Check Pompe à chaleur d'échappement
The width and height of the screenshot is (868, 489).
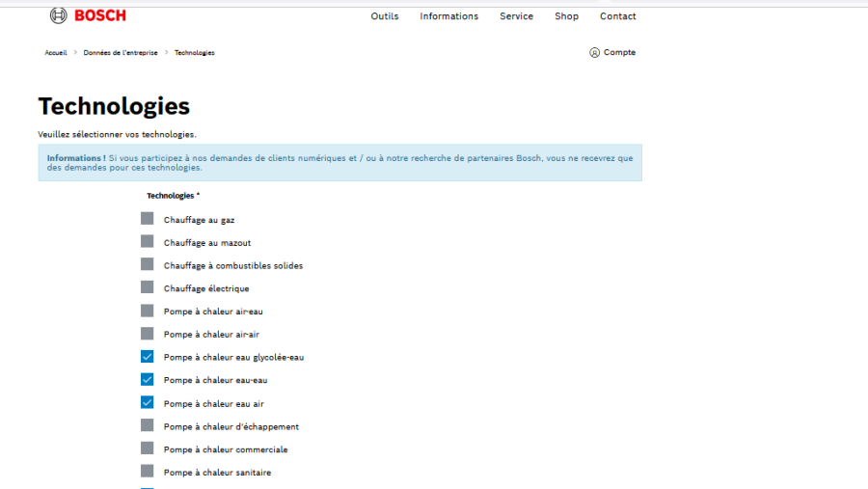pyautogui.click(x=147, y=425)
